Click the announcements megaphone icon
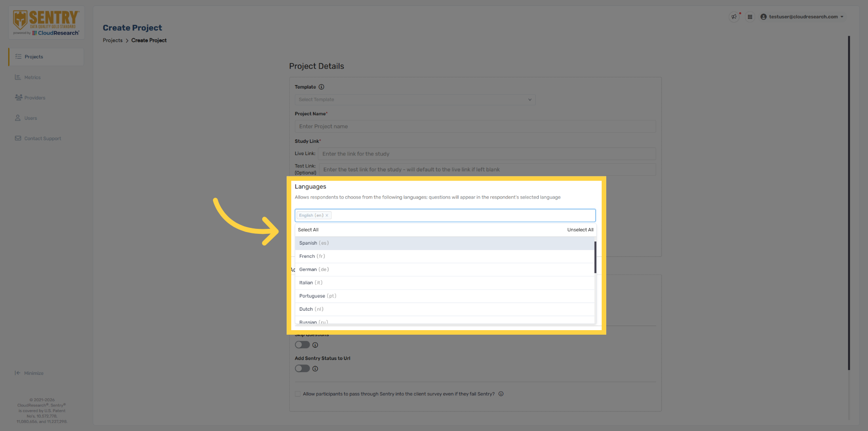The image size is (868, 431). tap(734, 17)
